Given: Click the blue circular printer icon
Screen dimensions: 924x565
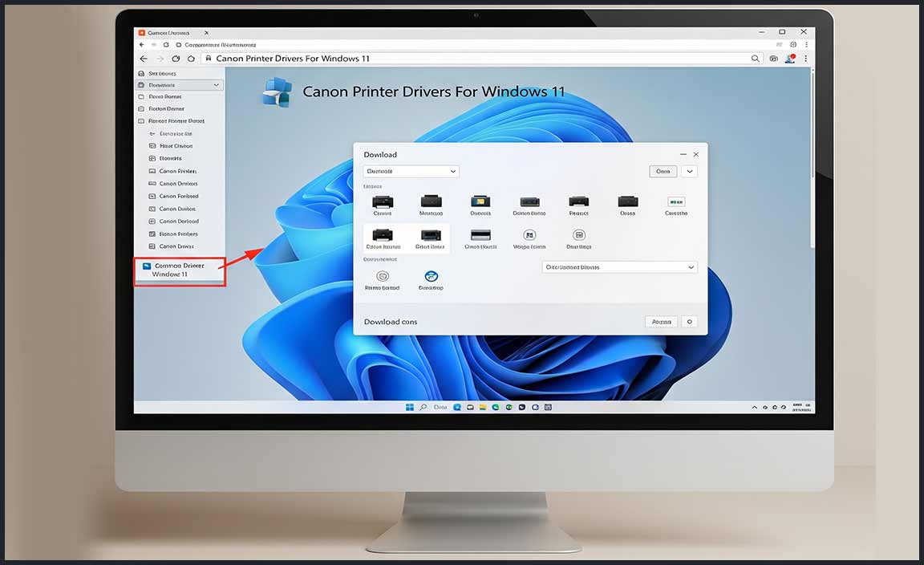Looking at the screenshot, I should click(x=432, y=276).
